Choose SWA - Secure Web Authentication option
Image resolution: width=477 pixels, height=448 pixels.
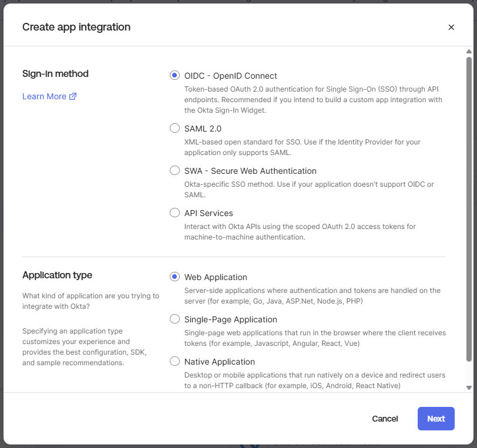coord(174,170)
